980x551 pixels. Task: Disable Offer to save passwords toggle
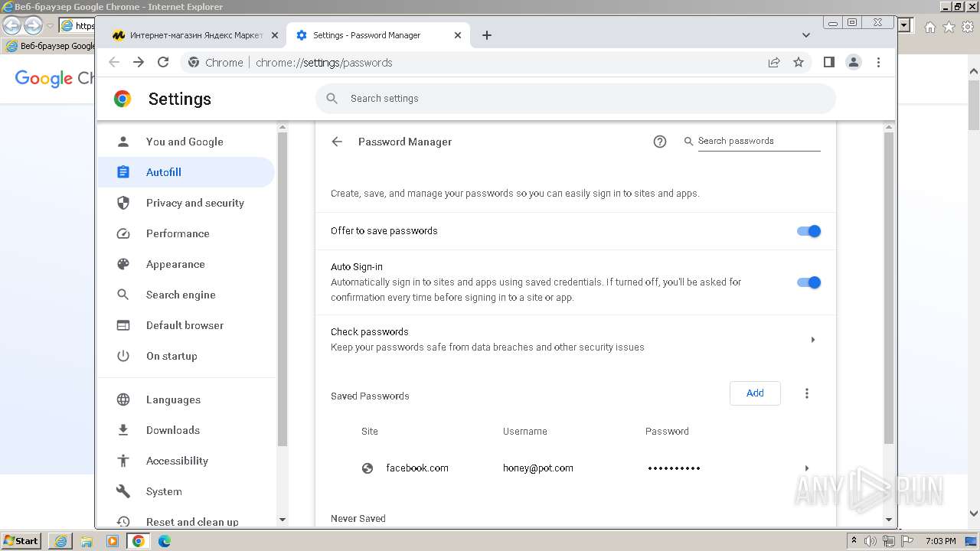tap(808, 231)
